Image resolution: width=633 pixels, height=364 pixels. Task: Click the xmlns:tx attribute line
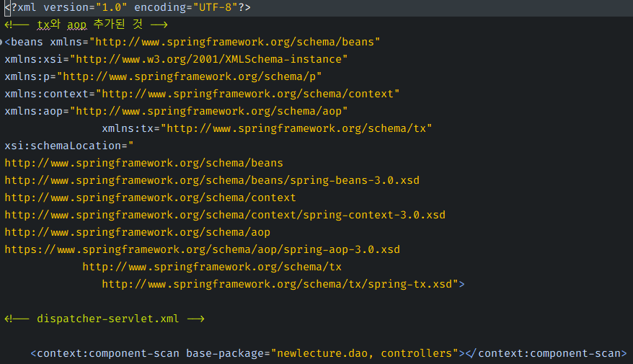(x=267, y=129)
